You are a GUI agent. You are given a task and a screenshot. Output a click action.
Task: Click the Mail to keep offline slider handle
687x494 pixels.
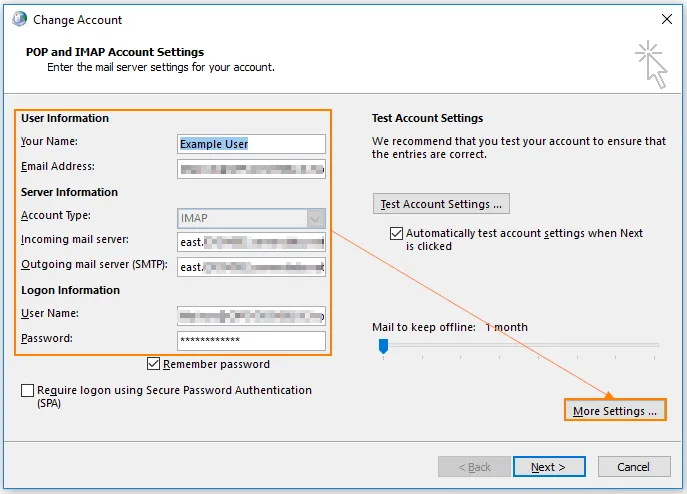(383, 346)
